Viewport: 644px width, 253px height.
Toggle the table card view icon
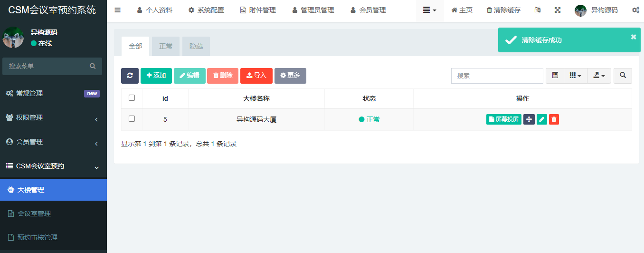click(555, 76)
